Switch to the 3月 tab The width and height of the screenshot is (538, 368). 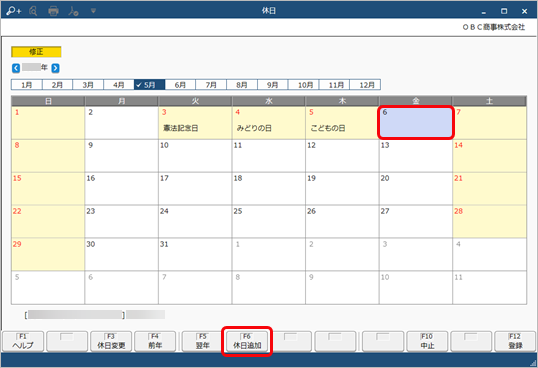(x=88, y=85)
